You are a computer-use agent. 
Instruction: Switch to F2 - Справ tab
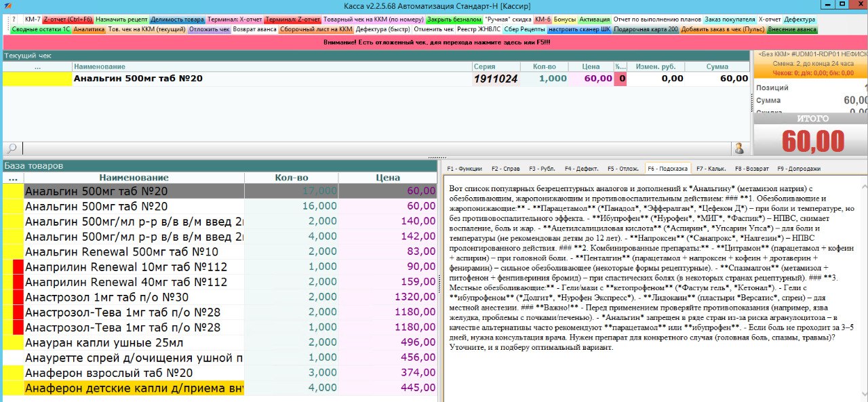(x=506, y=168)
